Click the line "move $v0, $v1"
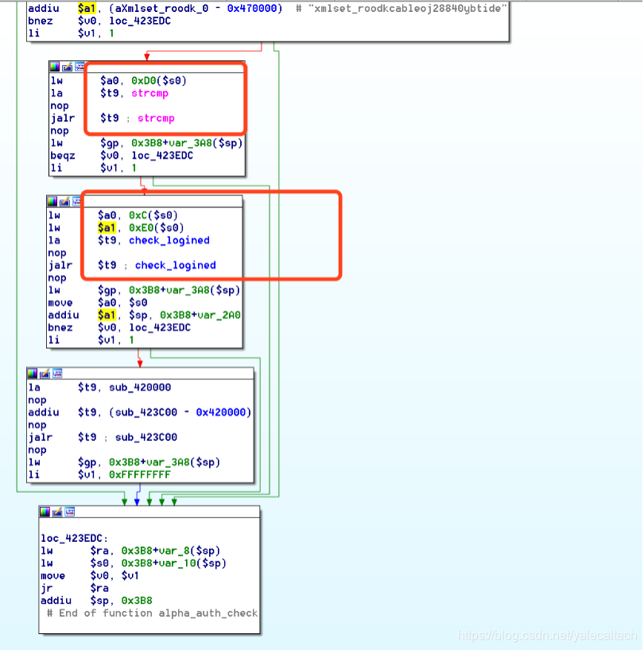644x650 pixels. (90, 575)
